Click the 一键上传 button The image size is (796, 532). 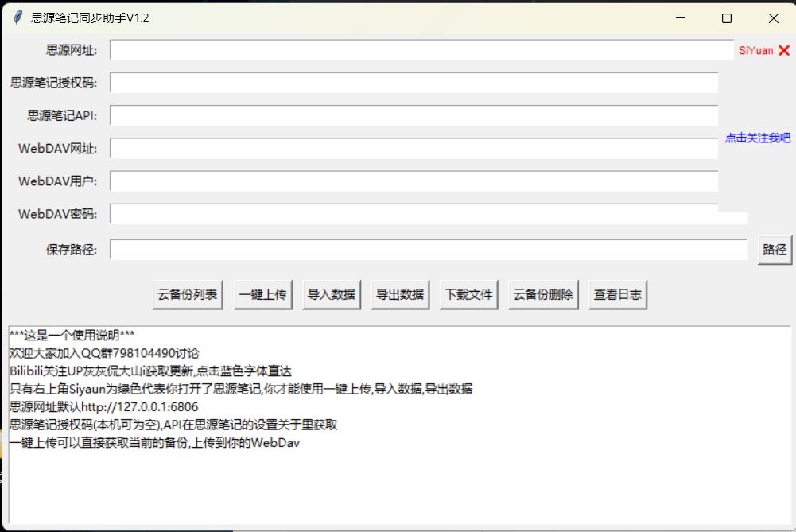pyautogui.click(x=263, y=294)
